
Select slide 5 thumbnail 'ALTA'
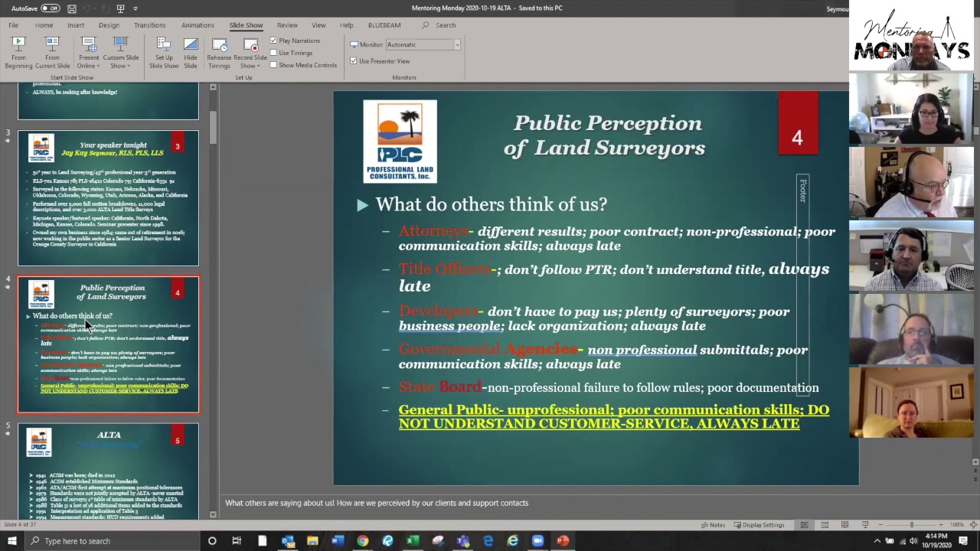pyautogui.click(x=108, y=471)
